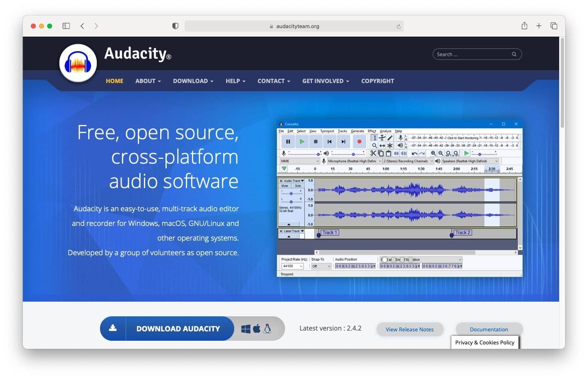This screenshot has width=588, height=379.
Task: Open the MME audio host dropdown
Action: tap(300, 161)
